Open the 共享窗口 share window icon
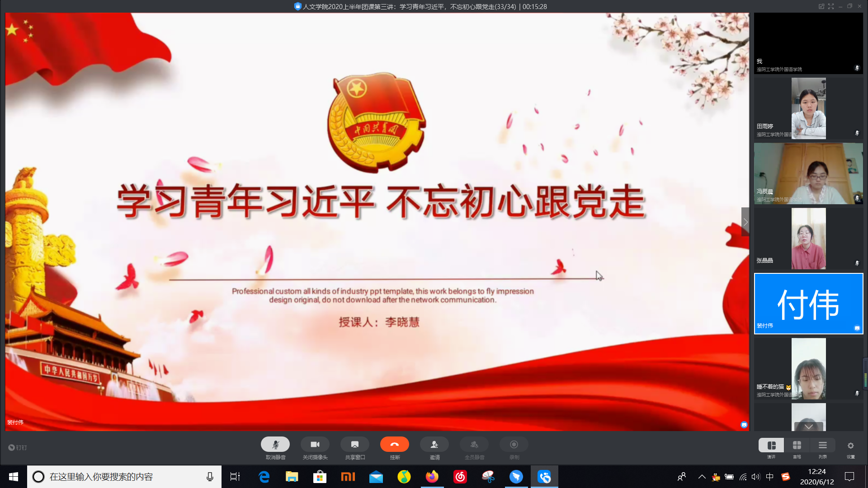Screen dimensions: 868x488 (x=355, y=445)
